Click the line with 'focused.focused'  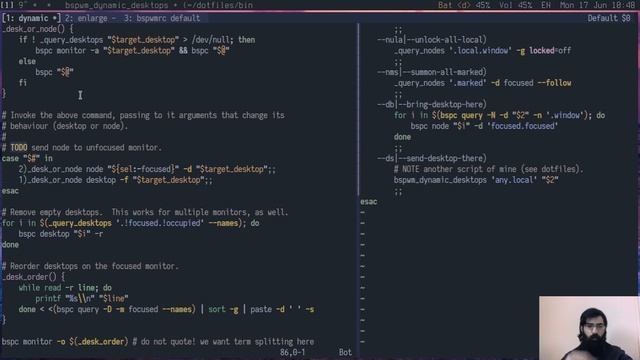coord(484,126)
